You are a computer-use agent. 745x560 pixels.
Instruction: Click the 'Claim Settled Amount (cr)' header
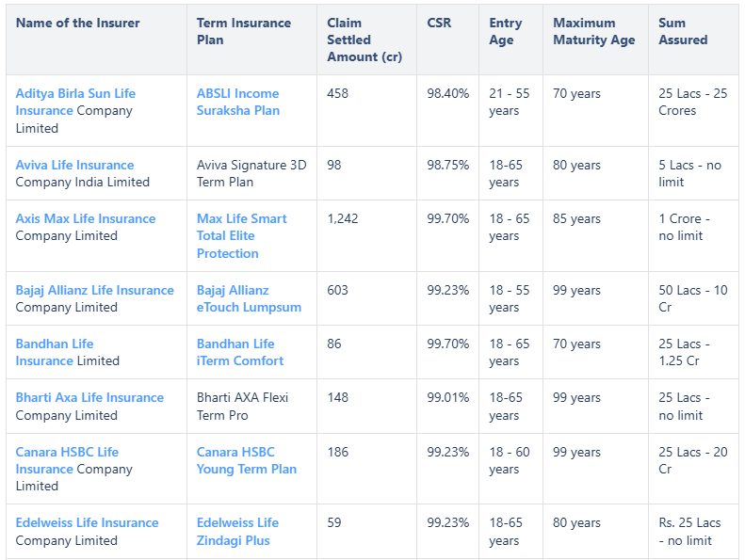(x=364, y=40)
